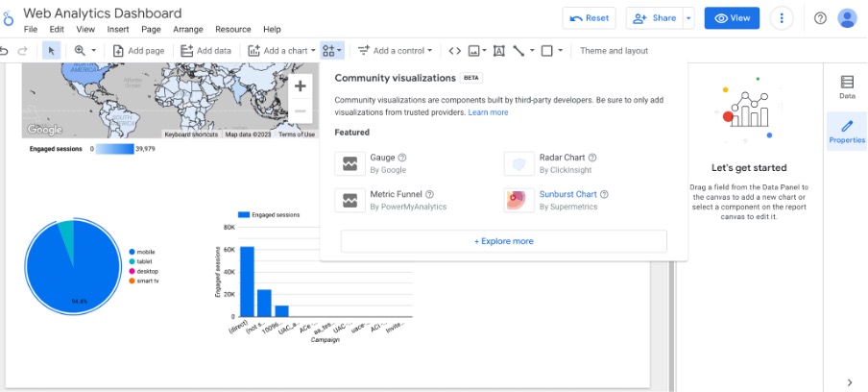This screenshot has height=392, width=868.
Task: Click the redo arrow icon
Action: pyautogui.click(x=23, y=51)
